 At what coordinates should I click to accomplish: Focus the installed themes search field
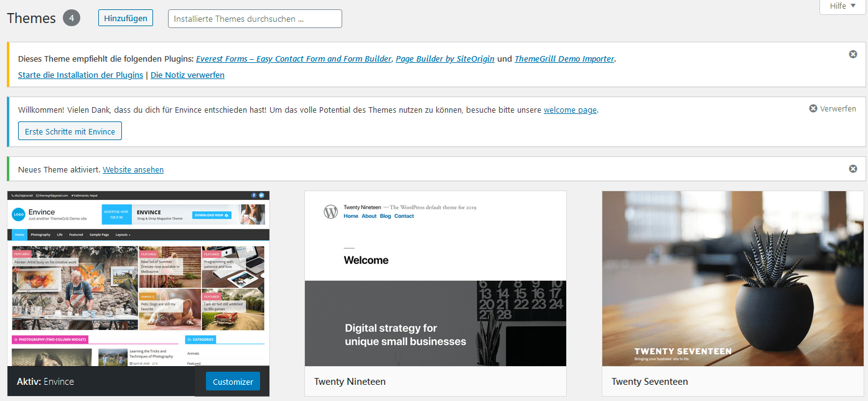pos(255,19)
